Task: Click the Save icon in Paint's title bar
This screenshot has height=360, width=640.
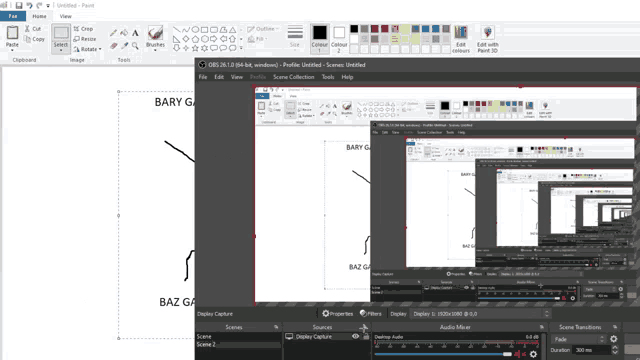Action: (19, 5)
